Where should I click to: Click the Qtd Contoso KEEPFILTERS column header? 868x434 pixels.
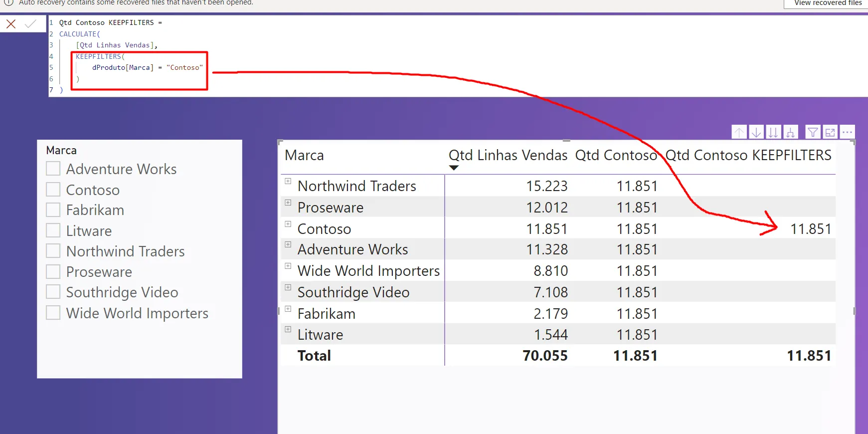click(748, 156)
